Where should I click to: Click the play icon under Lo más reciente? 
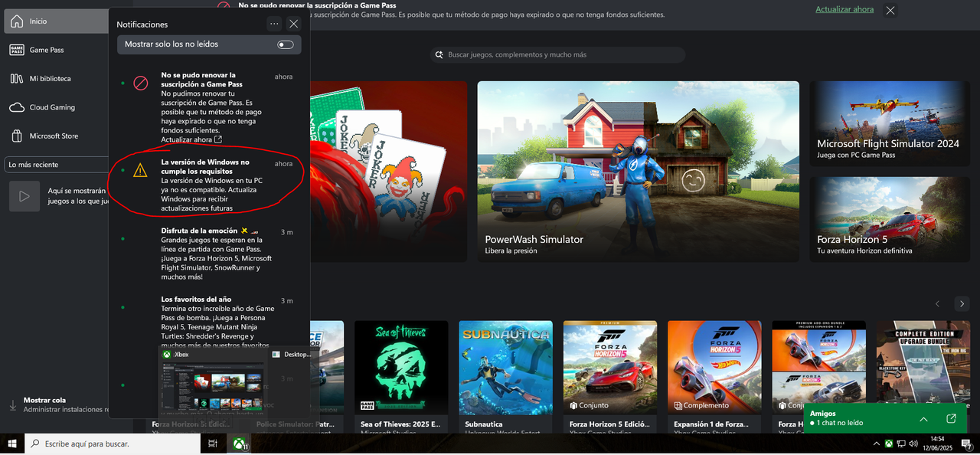click(24, 196)
